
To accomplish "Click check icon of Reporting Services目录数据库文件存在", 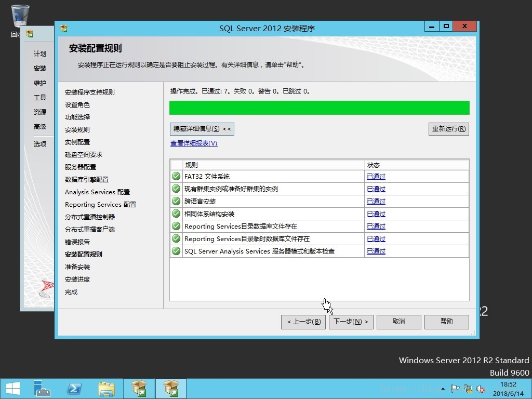I will (x=176, y=226).
